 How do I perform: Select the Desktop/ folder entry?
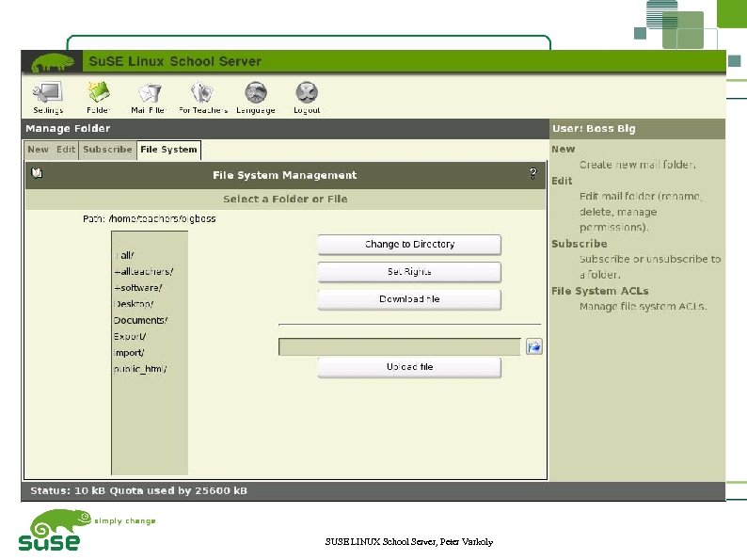[134, 304]
